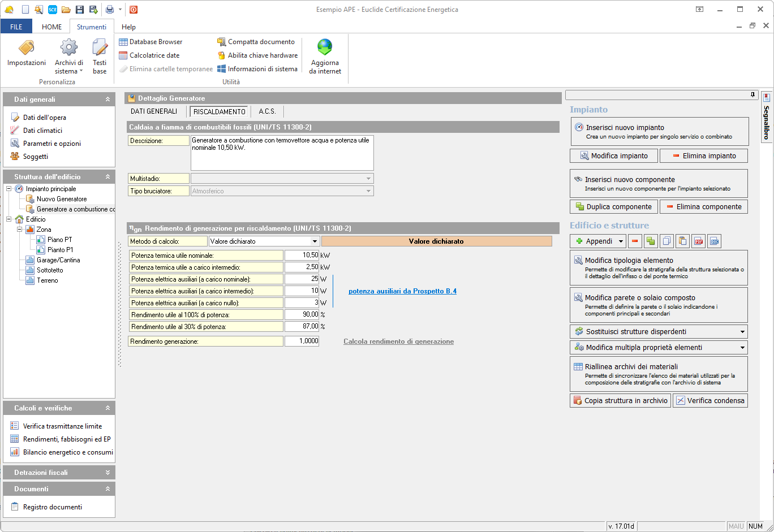Image resolution: width=774 pixels, height=532 pixels.
Task: Open Testi base editor icon
Action: (100, 48)
